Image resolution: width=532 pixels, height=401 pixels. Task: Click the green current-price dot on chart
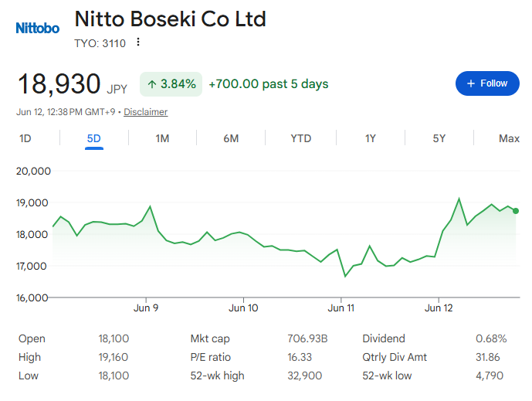pyautogui.click(x=516, y=211)
